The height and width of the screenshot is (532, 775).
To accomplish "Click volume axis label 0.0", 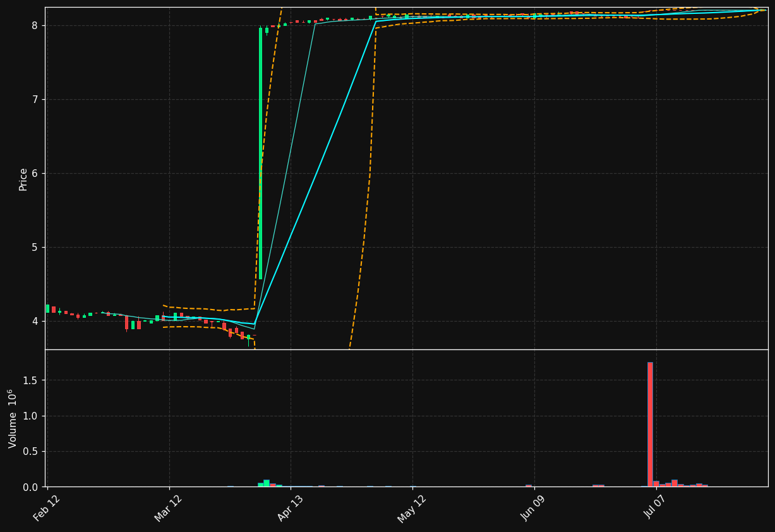I will click(x=31, y=487).
